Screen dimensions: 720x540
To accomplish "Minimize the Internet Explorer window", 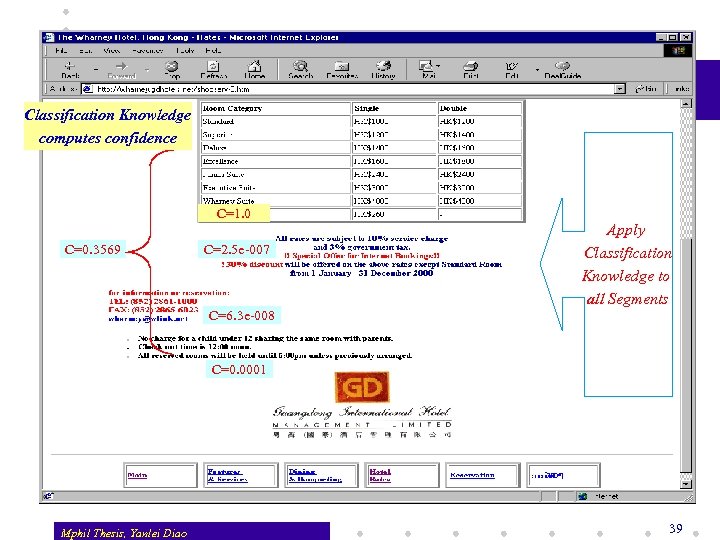I will point(661,38).
